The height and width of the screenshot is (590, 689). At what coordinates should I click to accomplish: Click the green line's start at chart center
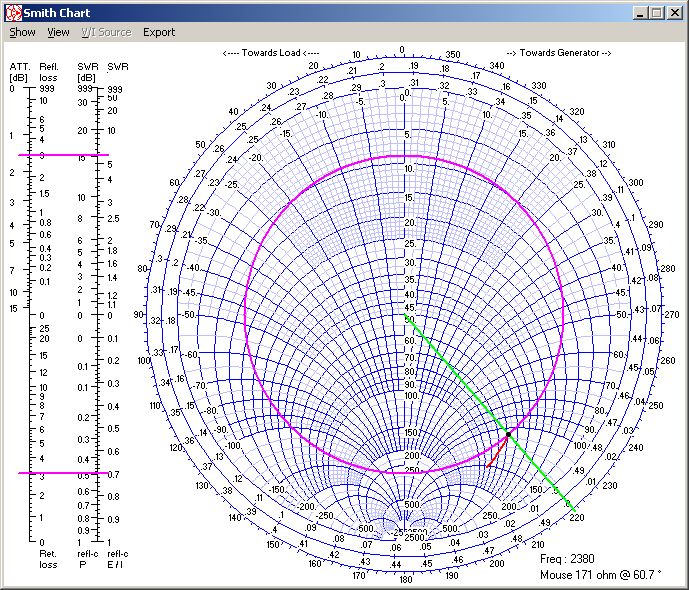[x=405, y=316]
